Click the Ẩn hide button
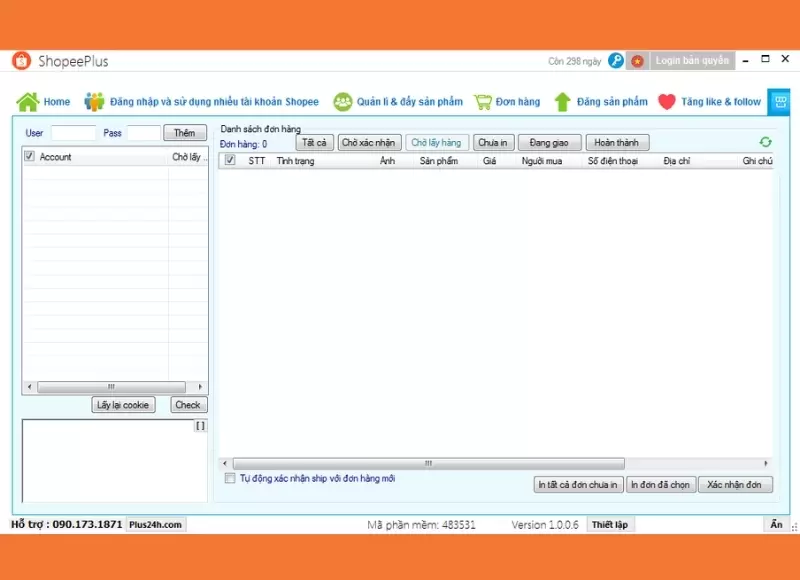The image size is (800, 580). 777,524
